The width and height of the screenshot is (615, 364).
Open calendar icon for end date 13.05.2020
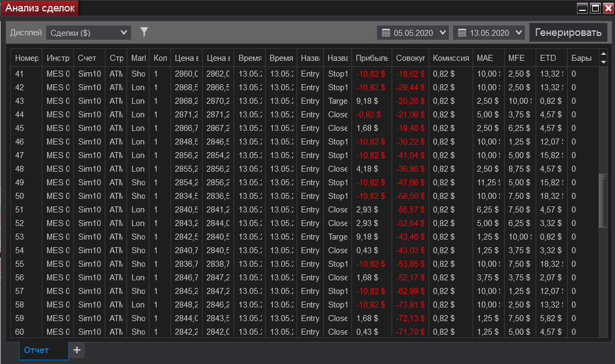[x=462, y=33]
